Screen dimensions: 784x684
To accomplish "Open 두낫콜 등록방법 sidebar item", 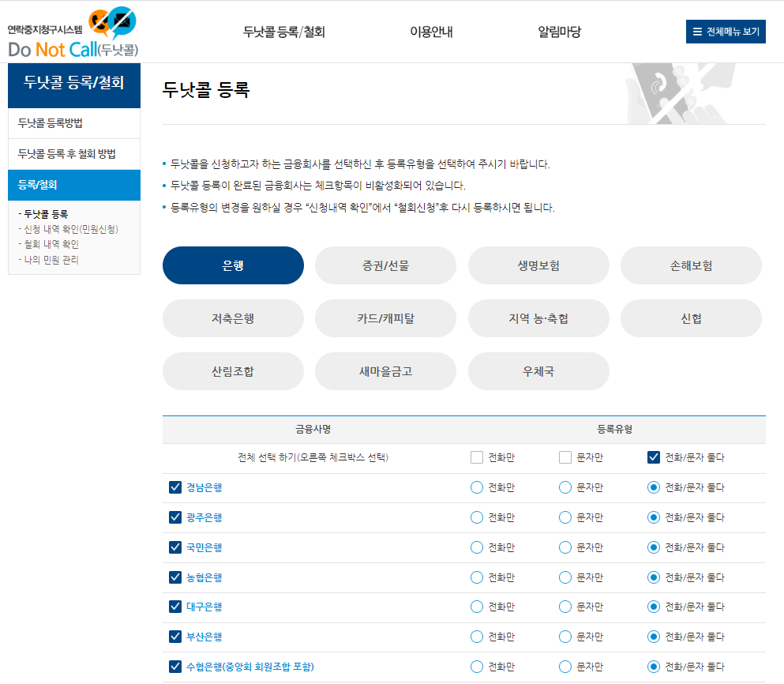I will [x=74, y=123].
